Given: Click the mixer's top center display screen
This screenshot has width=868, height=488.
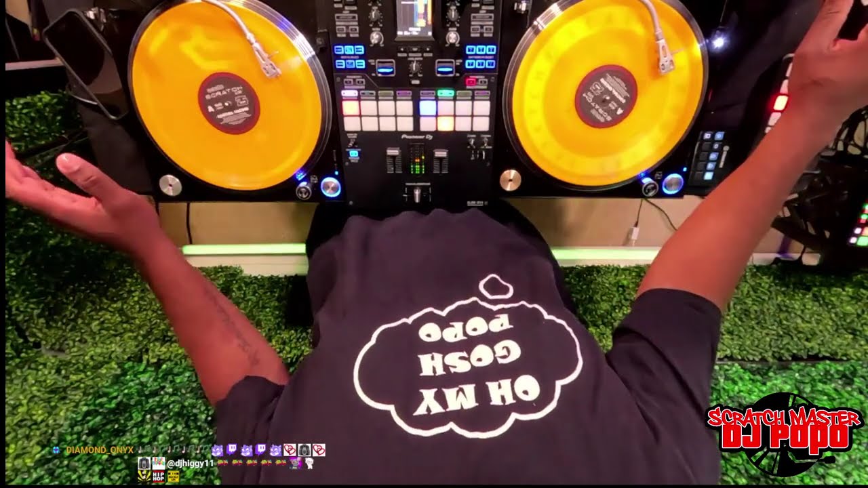Looking at the screenshot, I should click(x=414, y=17).
